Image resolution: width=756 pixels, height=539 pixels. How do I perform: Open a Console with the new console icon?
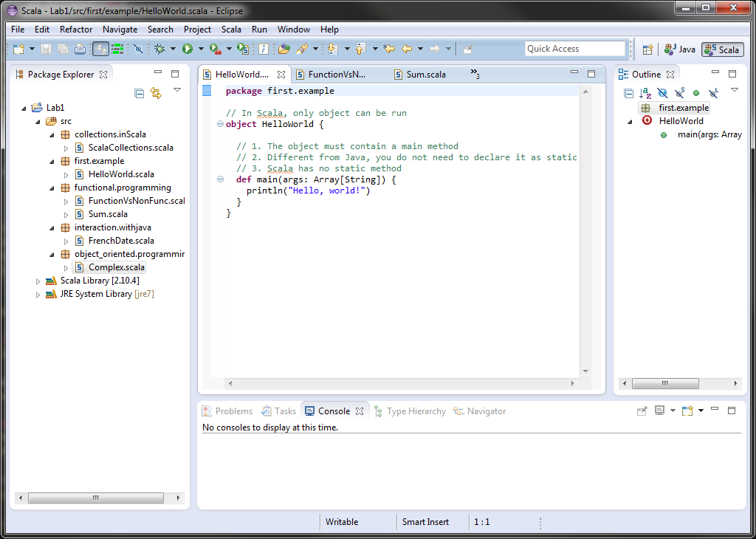(687, 411)
